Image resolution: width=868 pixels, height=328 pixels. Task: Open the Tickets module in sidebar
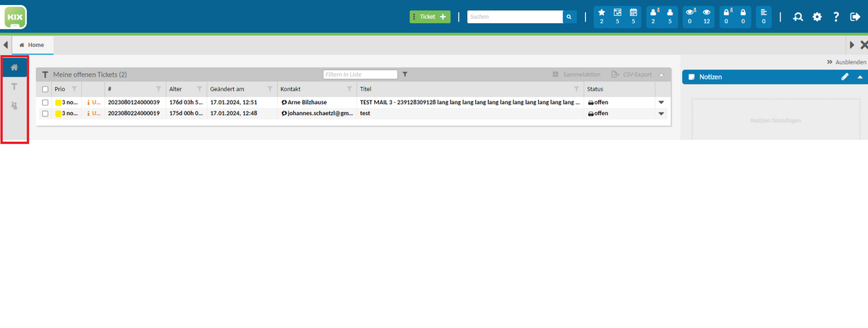(x=14, y=86)
